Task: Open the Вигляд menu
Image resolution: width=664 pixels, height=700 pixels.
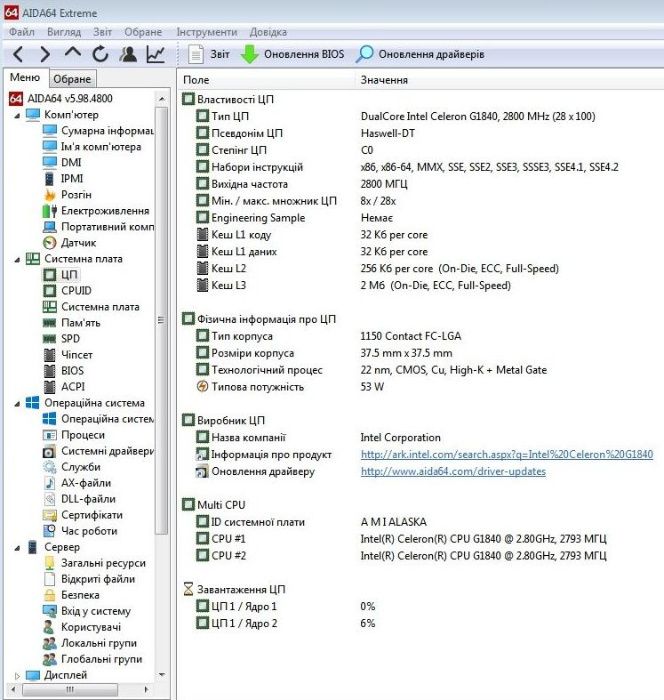Action: click(x=64, y=32)
